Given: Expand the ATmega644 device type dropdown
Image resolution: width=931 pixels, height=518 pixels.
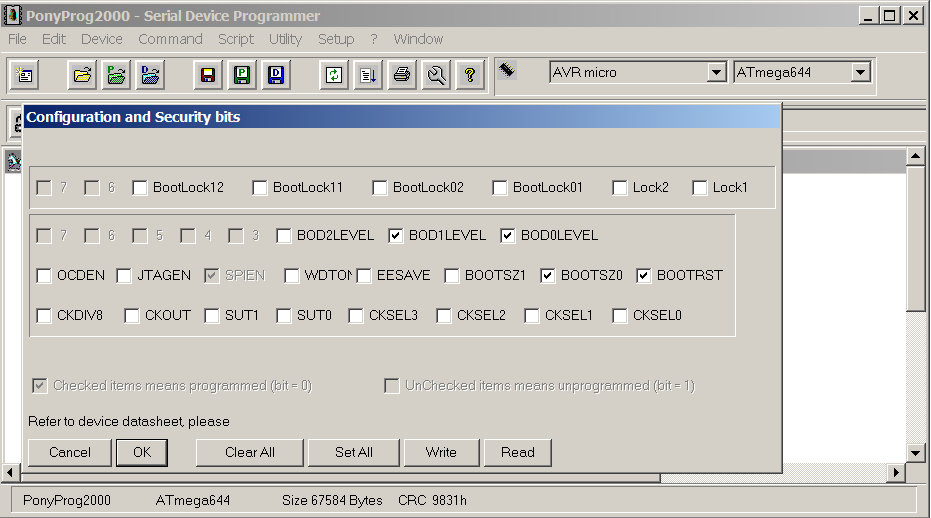Looking at the screenshot, I should (860, 72).
